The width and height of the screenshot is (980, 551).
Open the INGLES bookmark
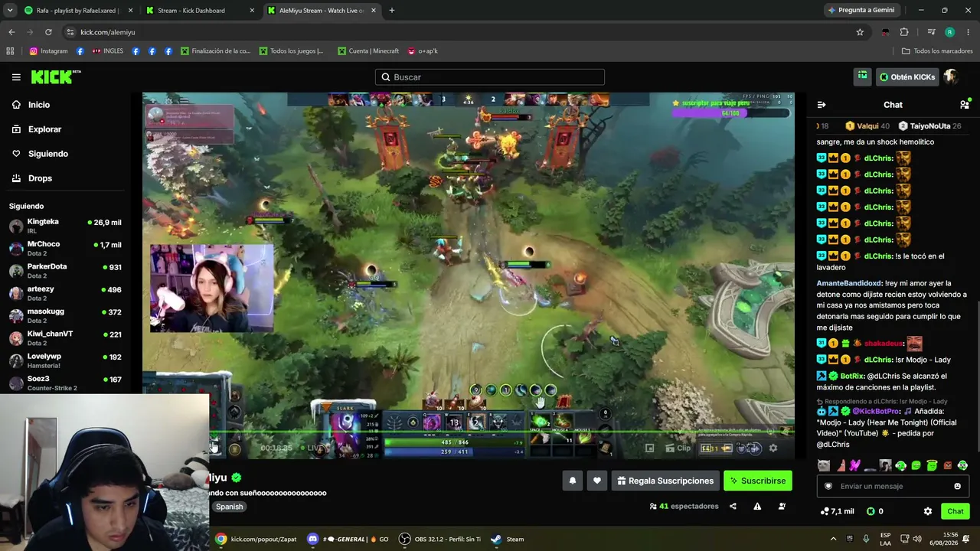pos(107,51)
